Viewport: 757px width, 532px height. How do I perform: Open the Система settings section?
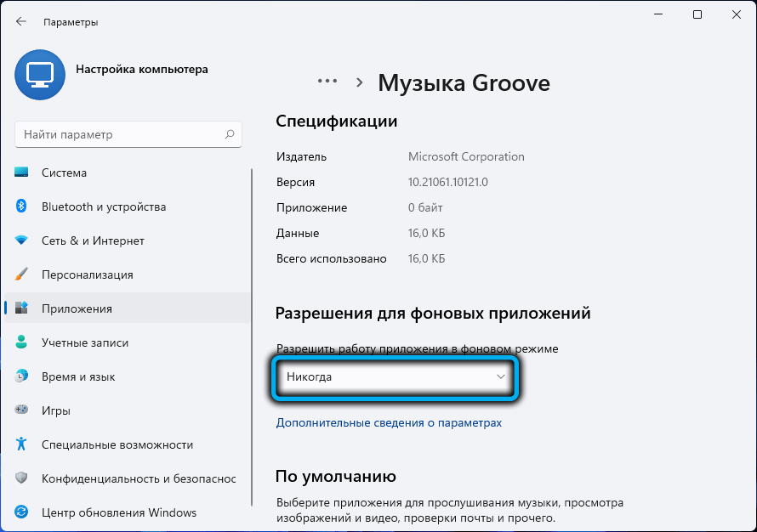coord(128,173)
